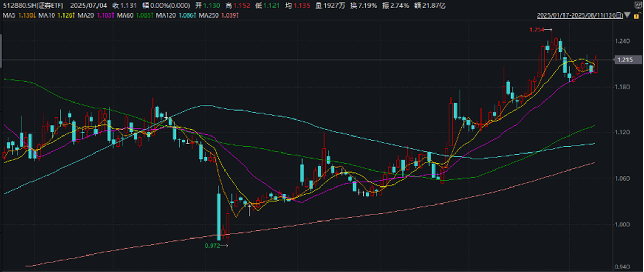This screenshot has width=644, height=272.
Task: Toggle the orange chart lock icon
Action: [x=638, y=16]
